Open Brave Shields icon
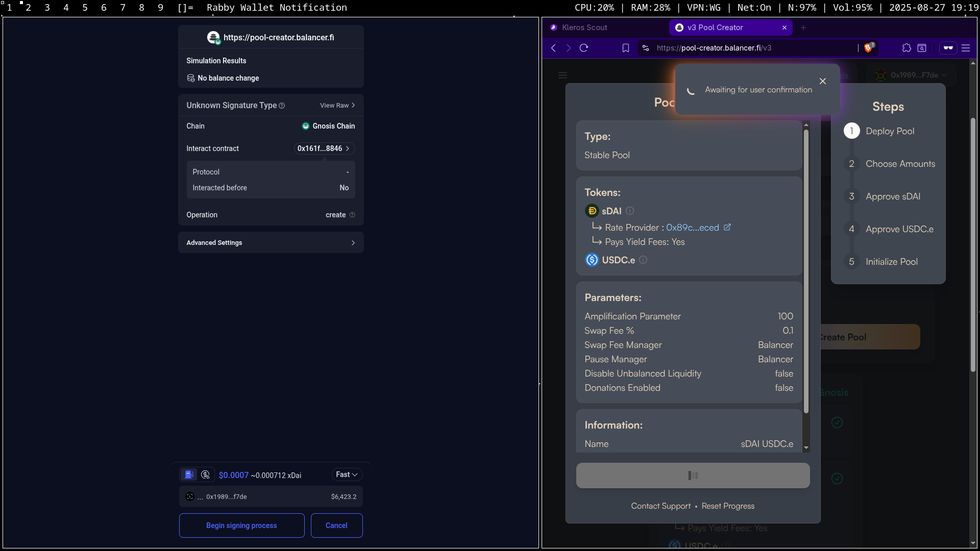Screen dimensions: 980x551 [869, 48]
